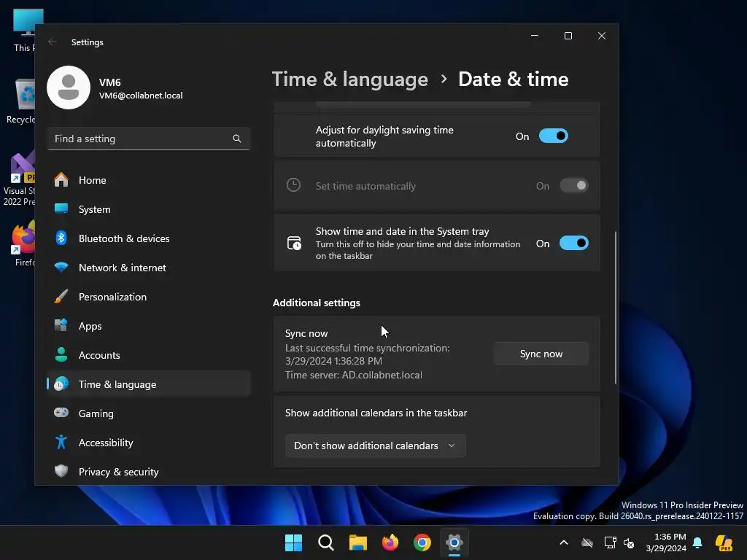Image resolution: width=747 pixels, height=560 pixels.
Task: Open the taskbar clock and date
Action: tap(666, 542)
